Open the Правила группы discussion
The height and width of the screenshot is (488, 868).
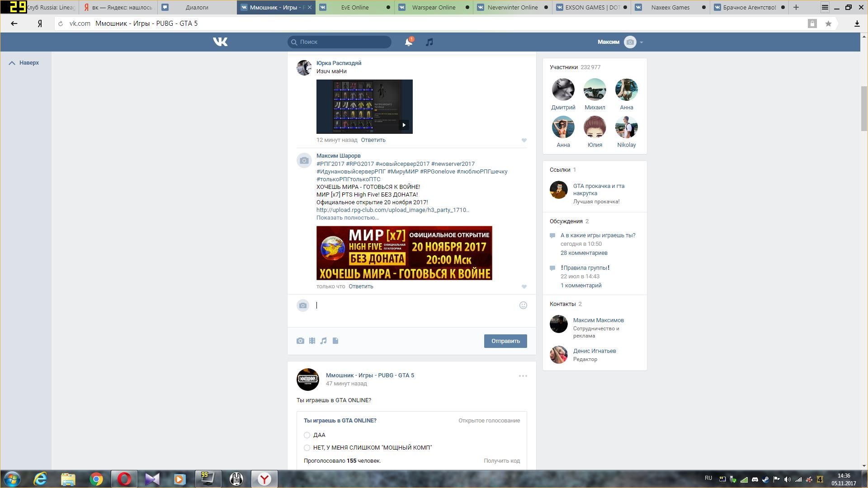pos(585,268)
